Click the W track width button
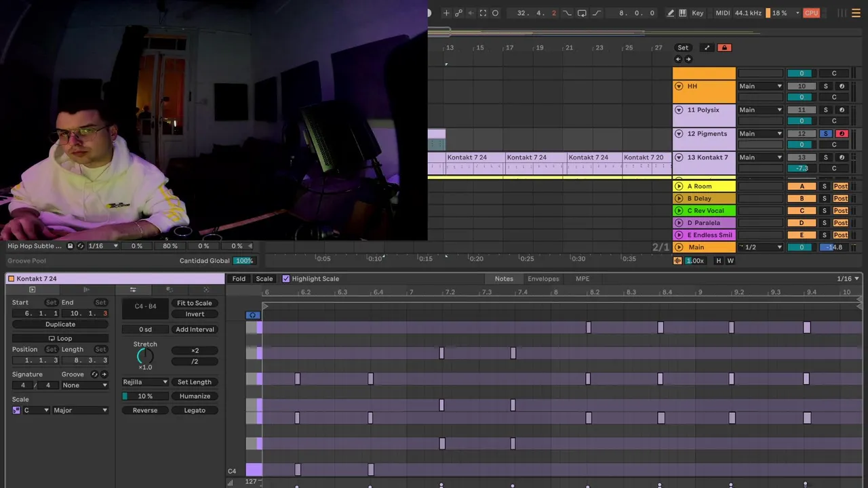This screenshot has height=488, width=868. [x=730, y=261]
